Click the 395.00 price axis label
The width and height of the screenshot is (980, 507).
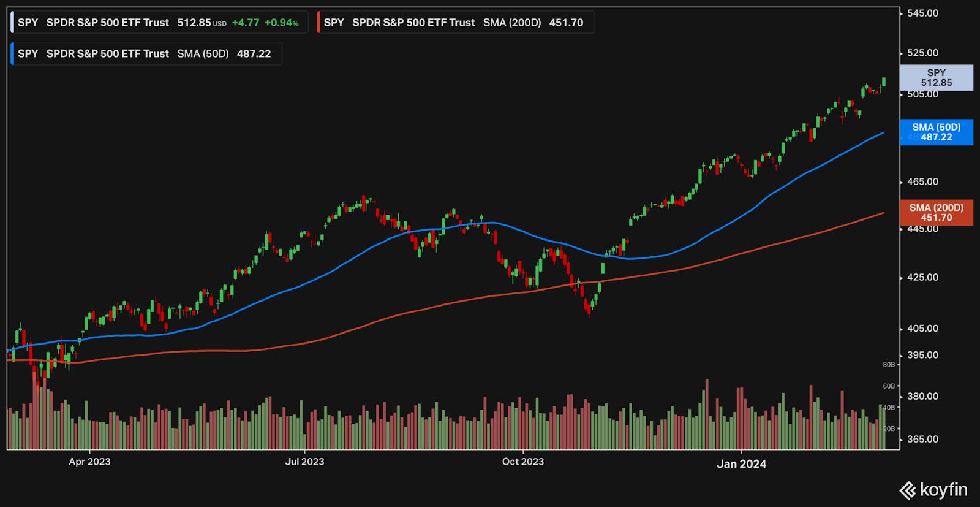tap(922, 355)
